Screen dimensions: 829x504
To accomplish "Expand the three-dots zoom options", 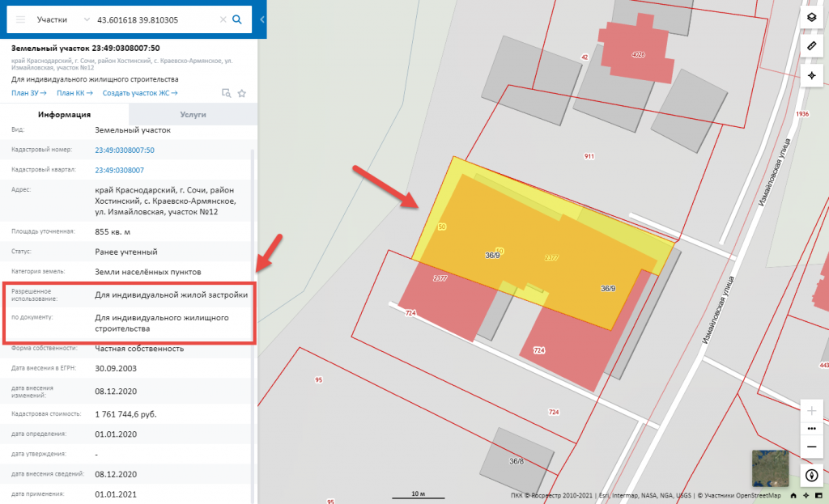I will coord(812,428).
